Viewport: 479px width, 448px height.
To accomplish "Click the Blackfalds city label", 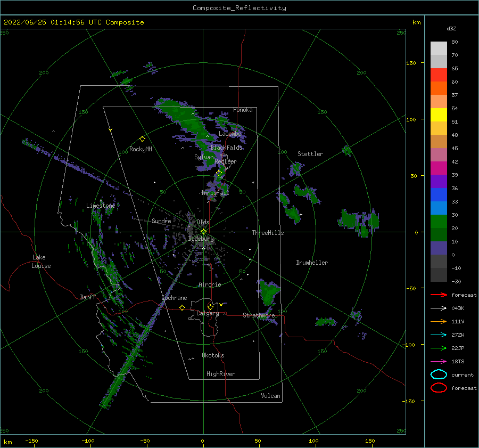I will (226, 148).
